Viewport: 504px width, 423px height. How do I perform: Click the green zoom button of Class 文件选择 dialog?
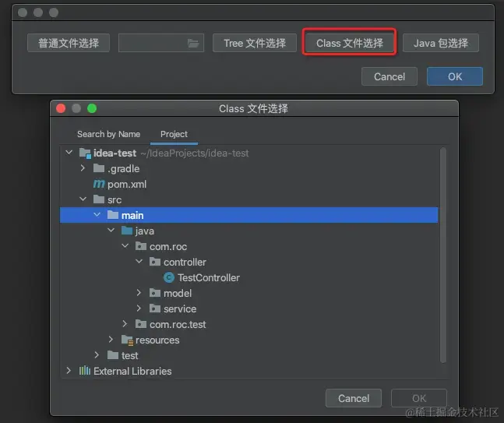92,108
